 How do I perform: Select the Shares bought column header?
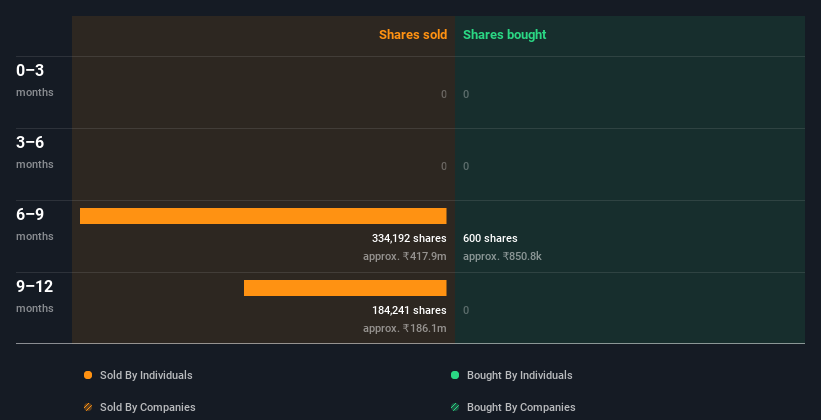pyautogui.click(x=504, y=35)
